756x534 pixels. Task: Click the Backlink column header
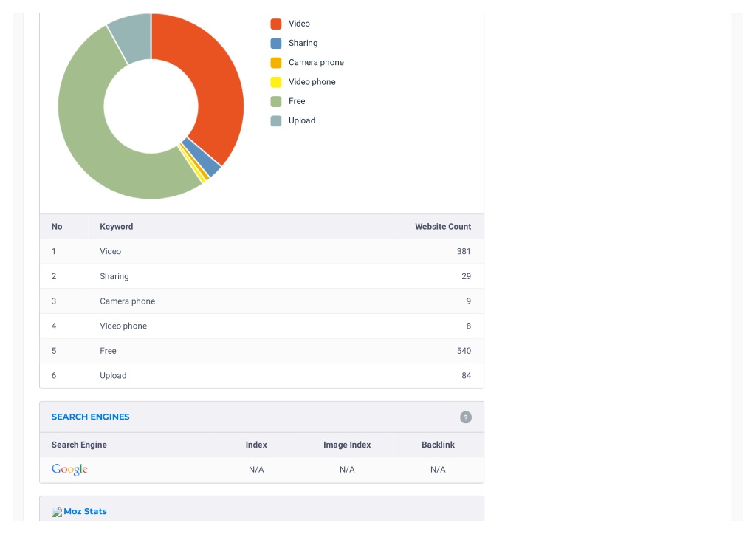point(438,445)
